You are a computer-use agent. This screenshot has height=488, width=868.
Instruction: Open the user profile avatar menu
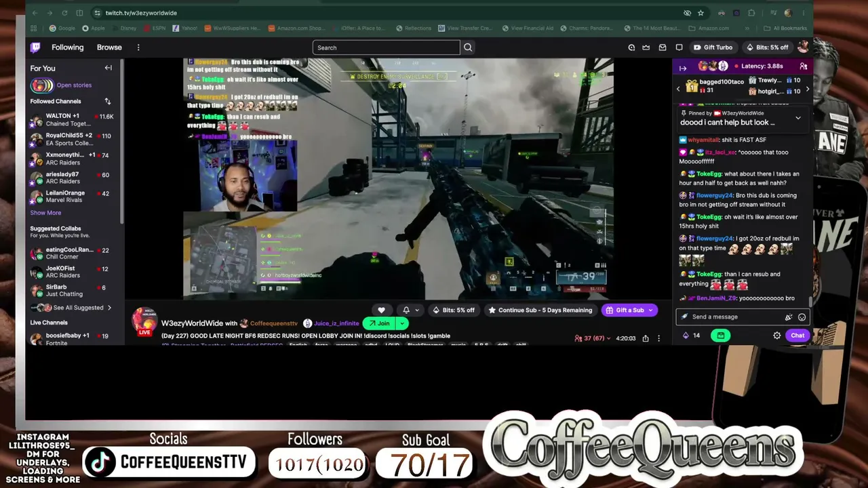point(803,47)
